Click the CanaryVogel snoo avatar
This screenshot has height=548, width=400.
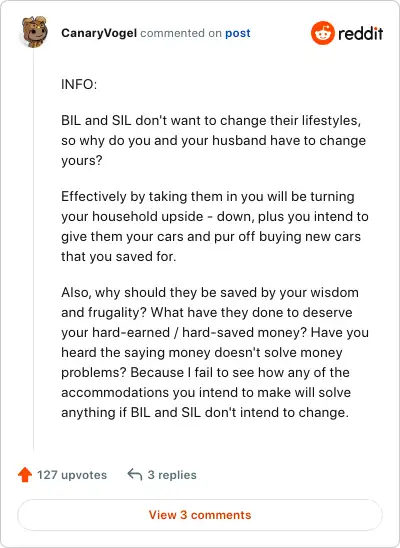coord(34,32)
